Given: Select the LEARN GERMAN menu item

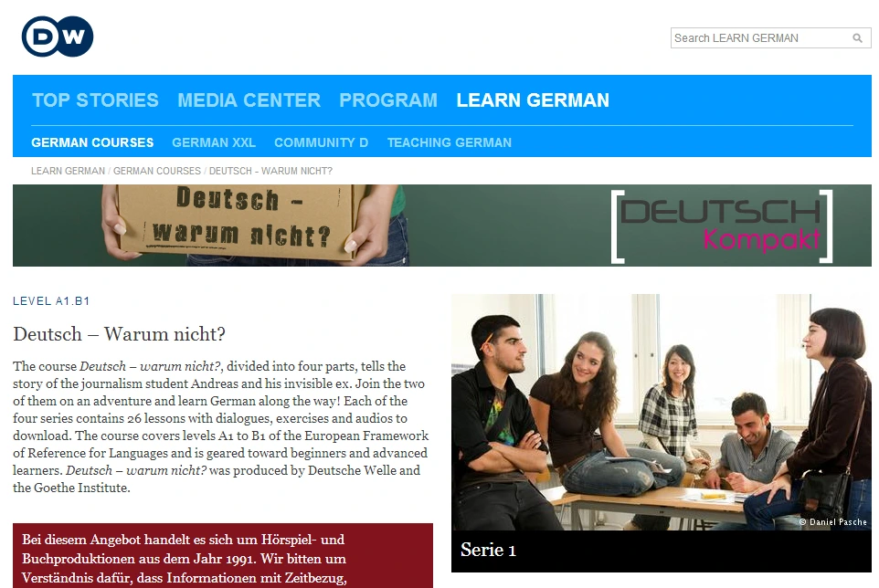Looking at the screenshot, I should [533, 100].
